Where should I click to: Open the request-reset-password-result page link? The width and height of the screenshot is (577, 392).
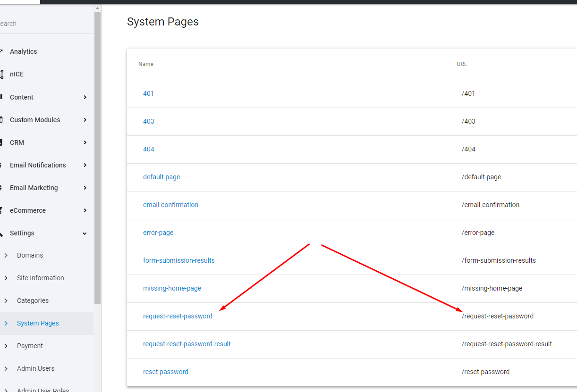point(187,344)
